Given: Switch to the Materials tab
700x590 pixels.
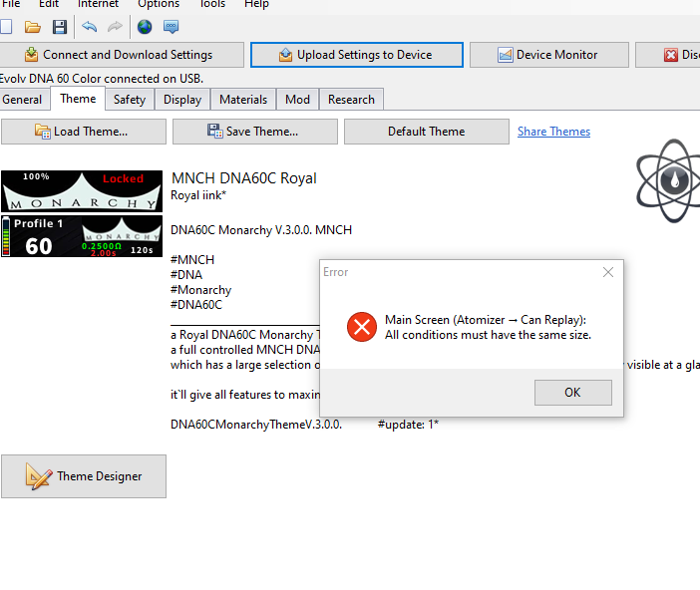Looking at the screenshot, I should (243, 100).
